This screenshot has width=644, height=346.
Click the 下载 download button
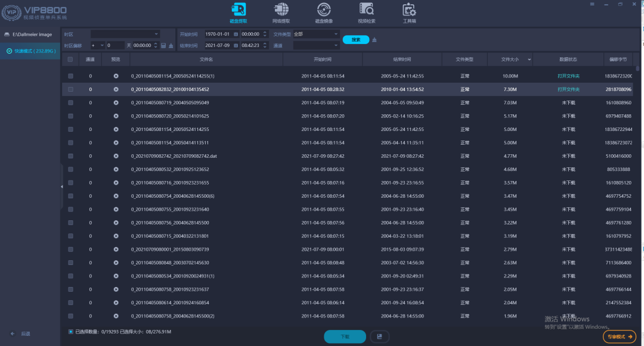[345, 336]
